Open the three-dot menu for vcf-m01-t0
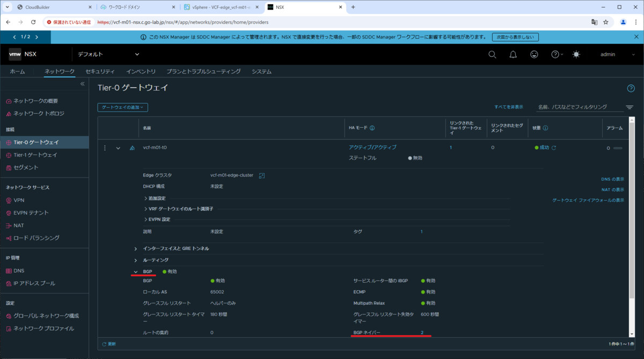This screenshot has width=644, height=359. point(105,148)
